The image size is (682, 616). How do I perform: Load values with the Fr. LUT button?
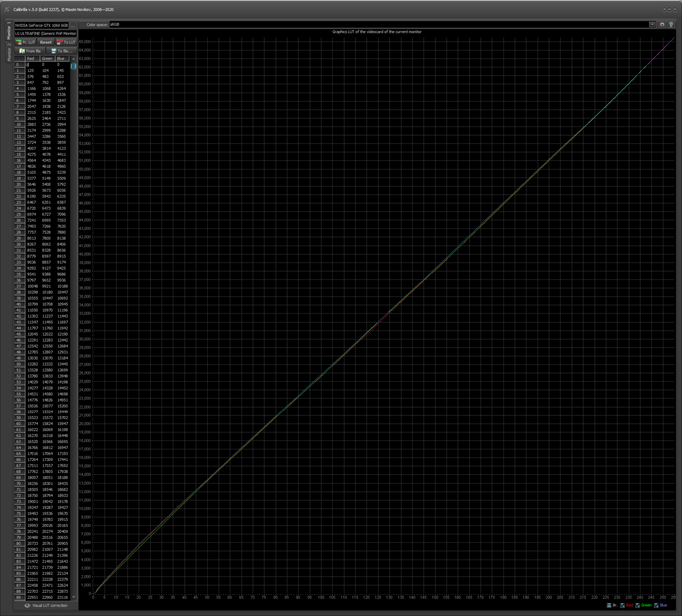click(25, 42)
